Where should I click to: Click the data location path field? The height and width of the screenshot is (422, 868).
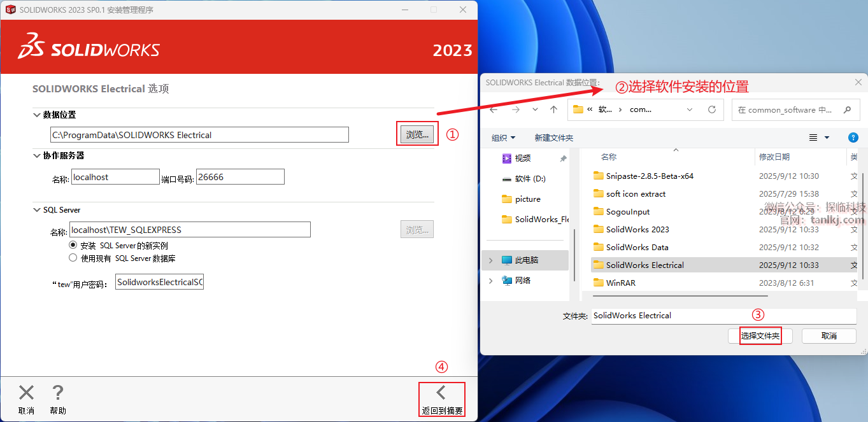199,134
